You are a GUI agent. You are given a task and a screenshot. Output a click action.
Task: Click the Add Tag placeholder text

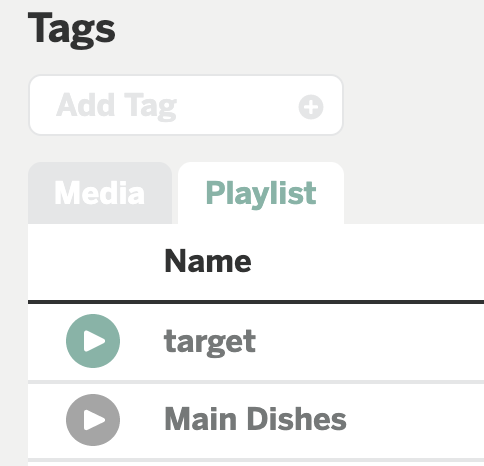(116, 106)
